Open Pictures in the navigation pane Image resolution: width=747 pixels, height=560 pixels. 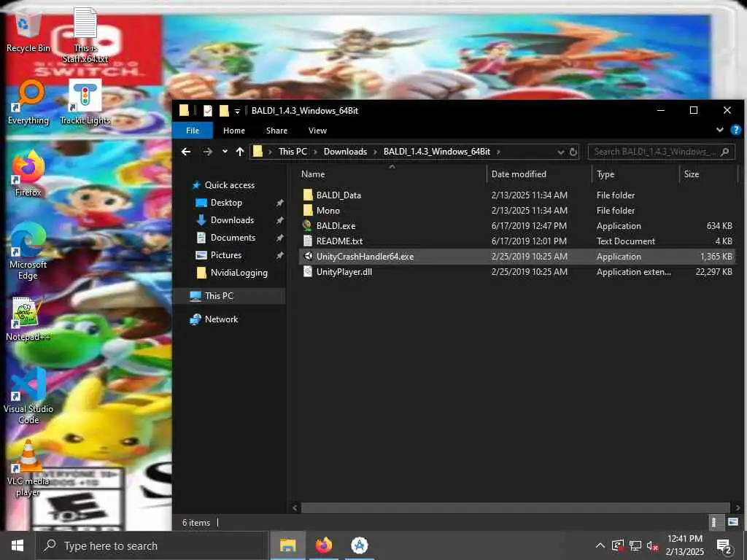(226, 254)
